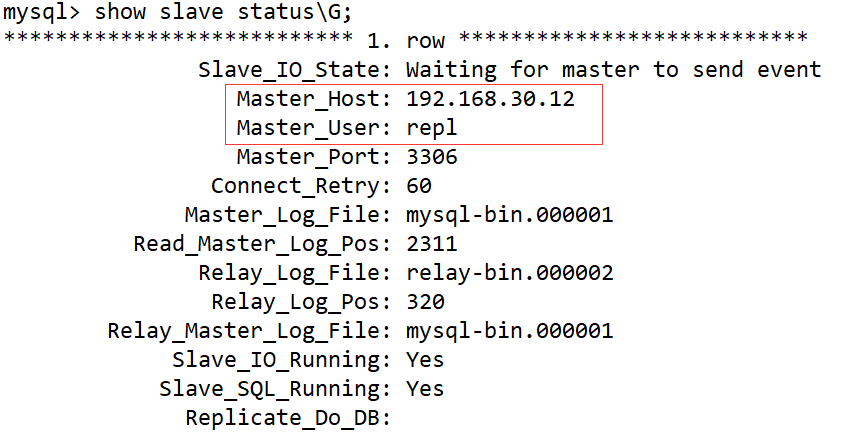The height and width of the screenshot is (434, 862).
Task: Click 'Waiting for master to send event' text
Action: click(x=614, y=71)
